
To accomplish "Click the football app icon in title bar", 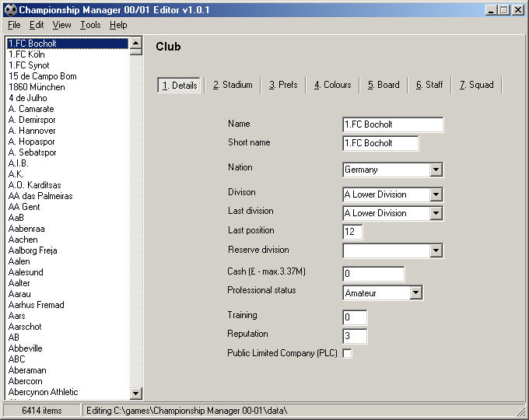I will coord(11,10).
